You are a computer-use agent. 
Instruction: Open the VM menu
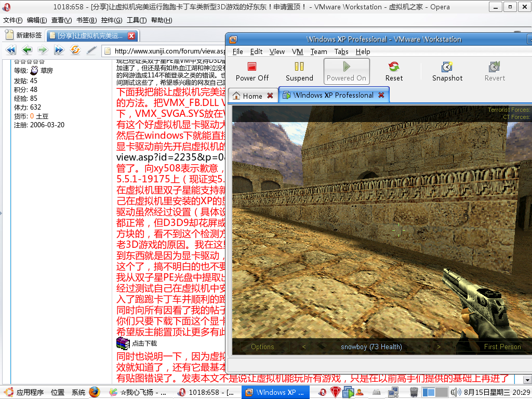[297, 51]
